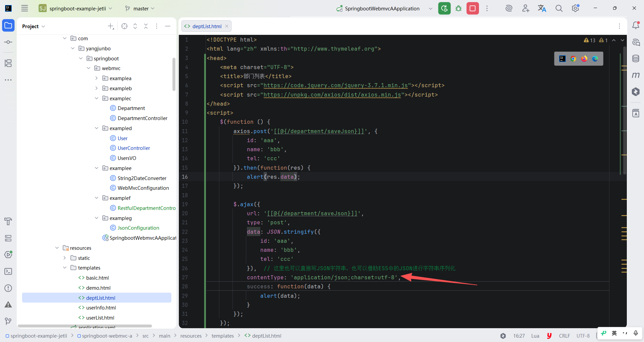This screenshot has width=644, height=342.
Task: Change CRLF line separator
Action: (x=565, y=336)
